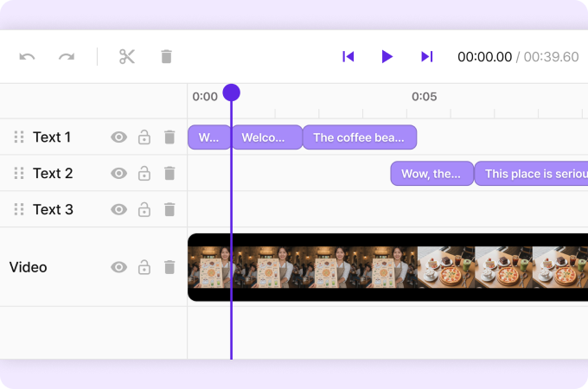The height and width of the screenshot is (389, 588).
Task: Toggle the Video track lock
Action: point(144,267)
